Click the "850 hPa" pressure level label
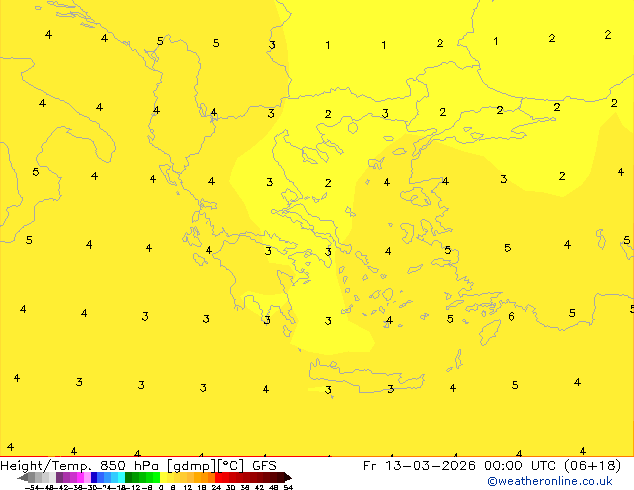634x490 pixels. pos(129,466)
